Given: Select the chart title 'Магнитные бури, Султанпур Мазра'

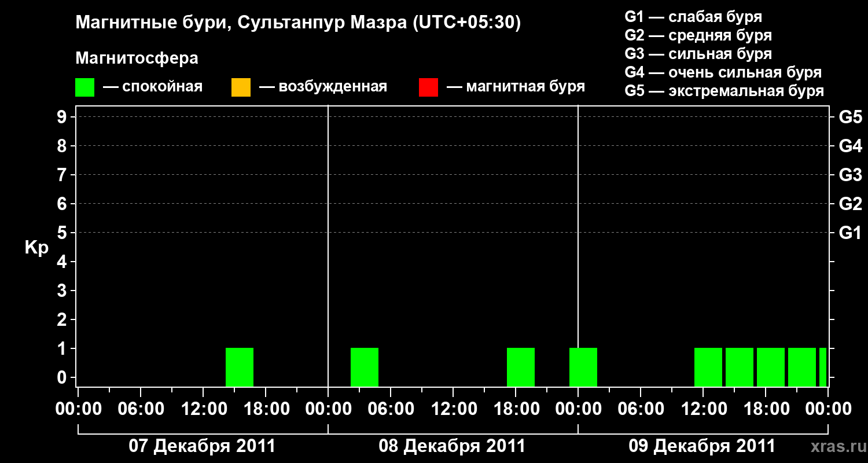Looking at the screenshot, I should tap(240, 23).
